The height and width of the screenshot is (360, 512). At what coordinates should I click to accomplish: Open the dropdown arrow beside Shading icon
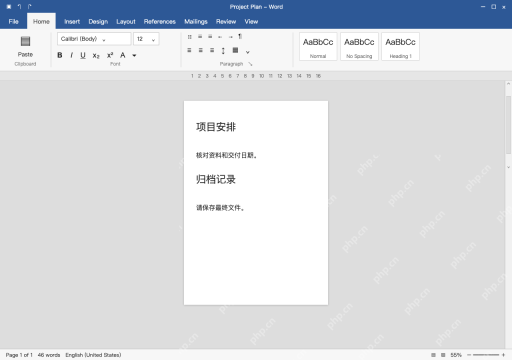click(248, 52)
